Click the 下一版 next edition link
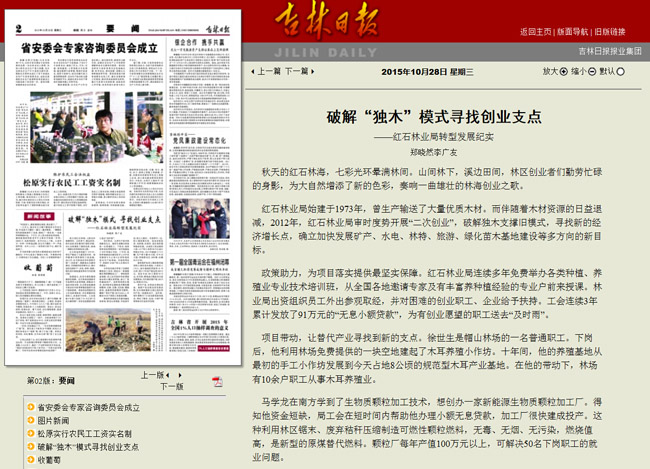 pyautogui.click(x=171, y=386)
